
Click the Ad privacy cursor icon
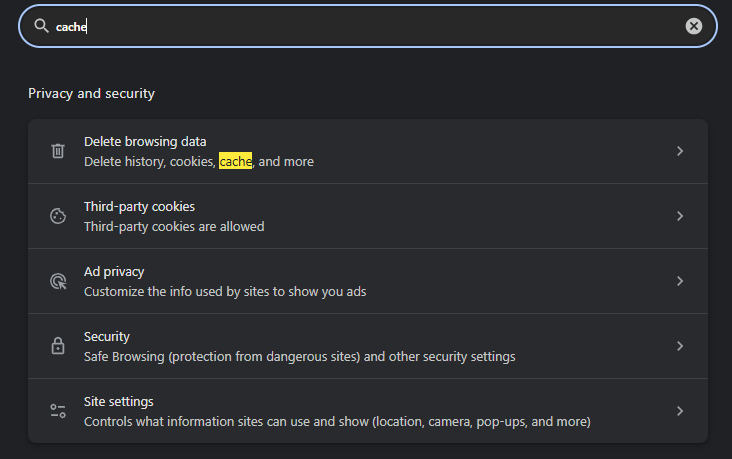(x=58, y=281)
